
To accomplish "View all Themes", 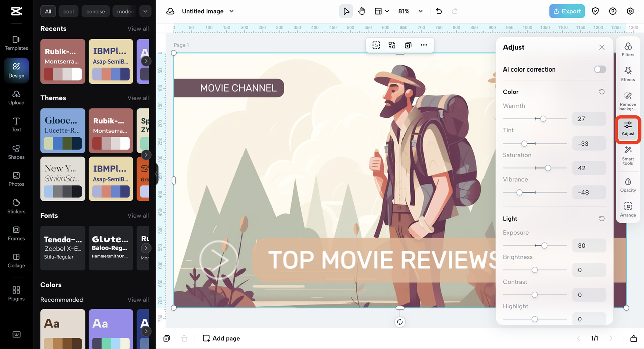I will point(138,98).
